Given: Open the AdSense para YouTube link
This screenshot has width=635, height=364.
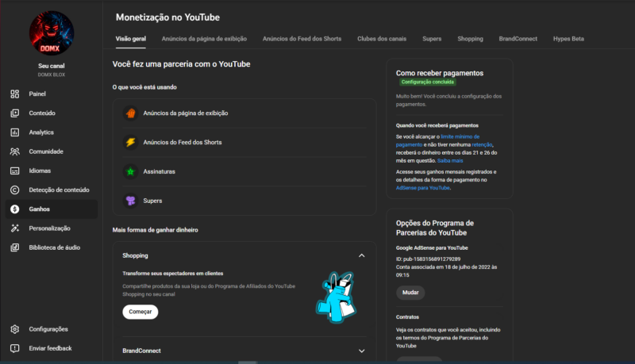Looking at the screenshot, I should coord(423,188).
